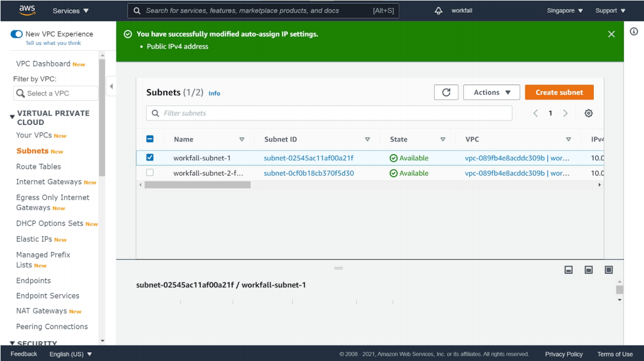Open table preferences gear icon

pos(589,113)
